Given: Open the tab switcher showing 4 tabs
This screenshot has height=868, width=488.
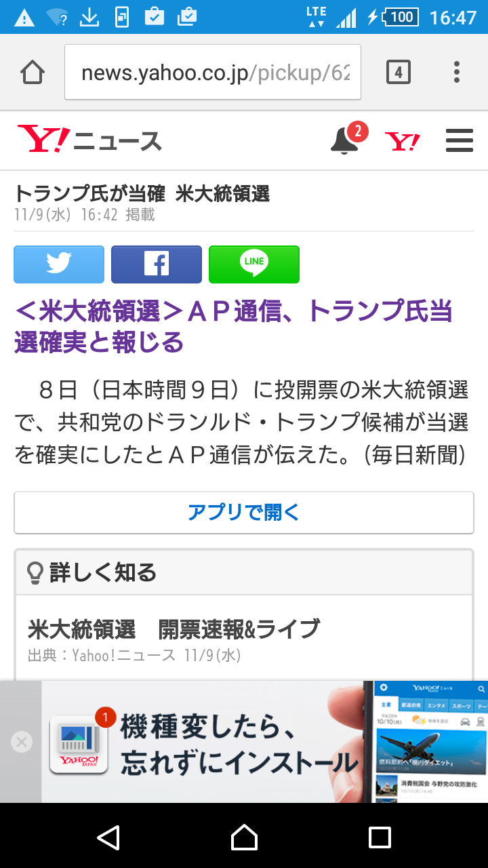Looking at the screenshot, I should (x=399, y=72).
